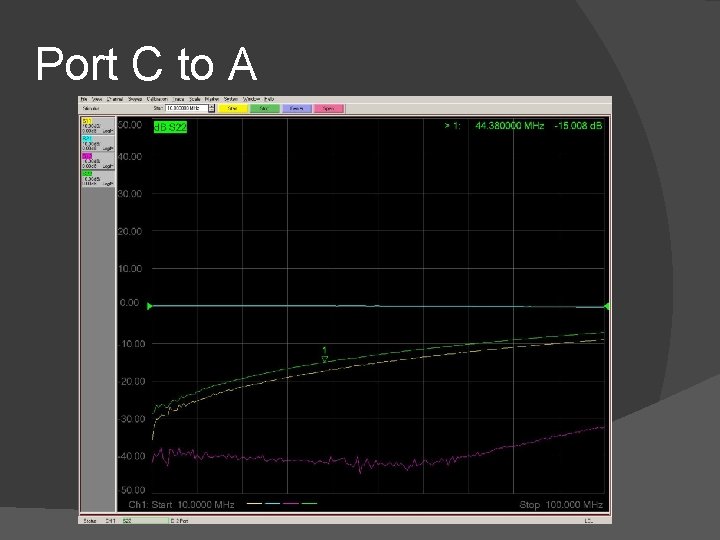Screen dimensions: 720x540
Task: Select the green S22 trace status box
Action: coord(98,179)
